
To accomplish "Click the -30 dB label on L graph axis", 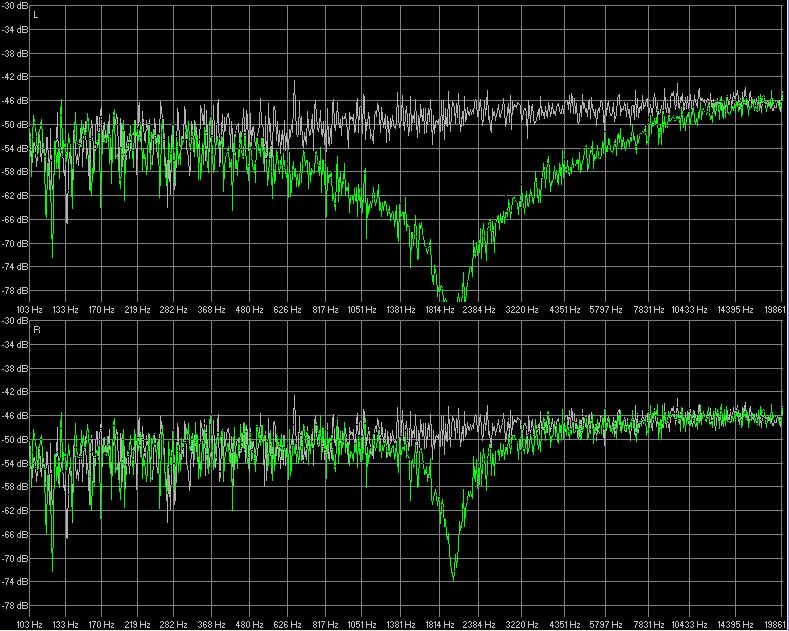I will pos(15,6).
